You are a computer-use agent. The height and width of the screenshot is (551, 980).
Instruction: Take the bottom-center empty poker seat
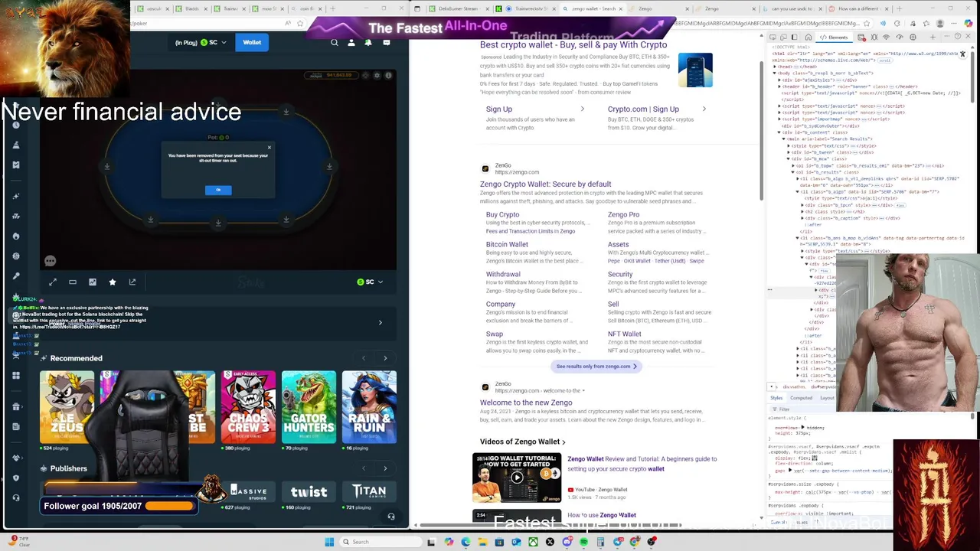click(x=218, y=223)
